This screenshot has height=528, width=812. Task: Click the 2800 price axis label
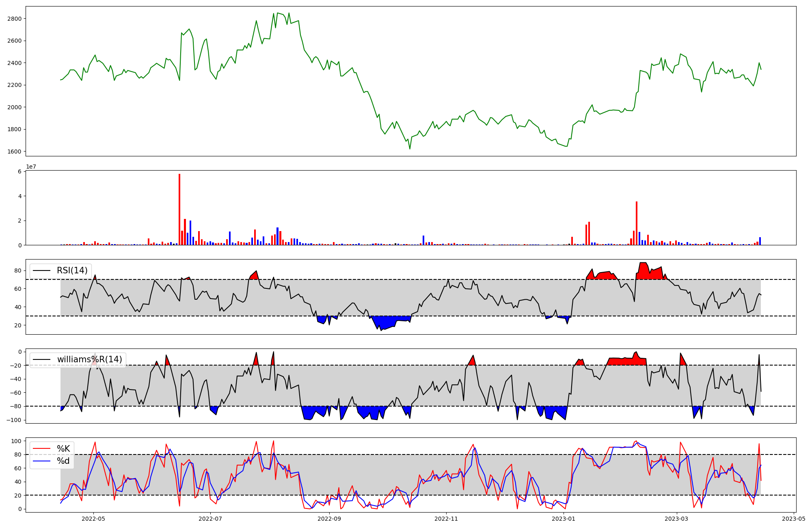(14, 19)
